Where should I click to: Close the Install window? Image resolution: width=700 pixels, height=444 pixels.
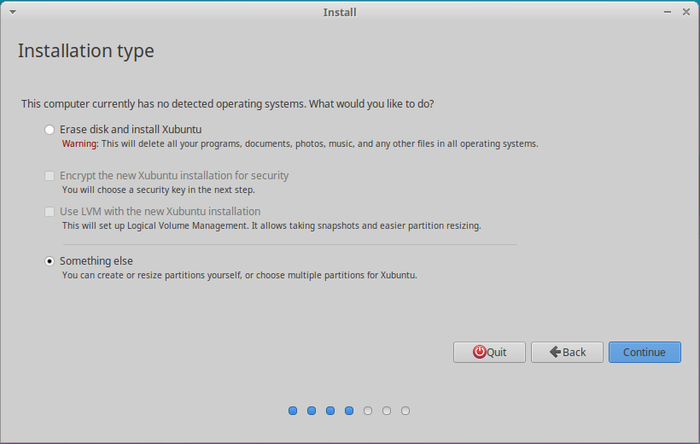point(686,12)
